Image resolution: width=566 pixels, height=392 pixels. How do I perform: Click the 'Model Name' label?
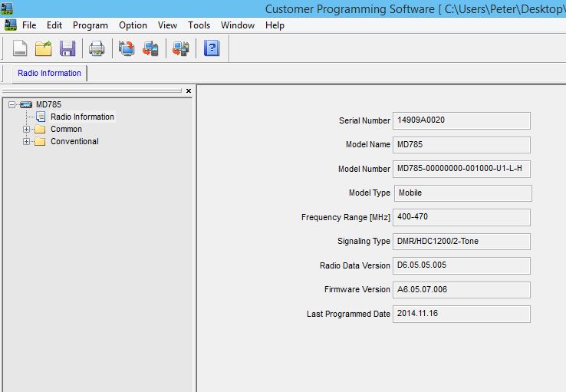click(368, 144)
